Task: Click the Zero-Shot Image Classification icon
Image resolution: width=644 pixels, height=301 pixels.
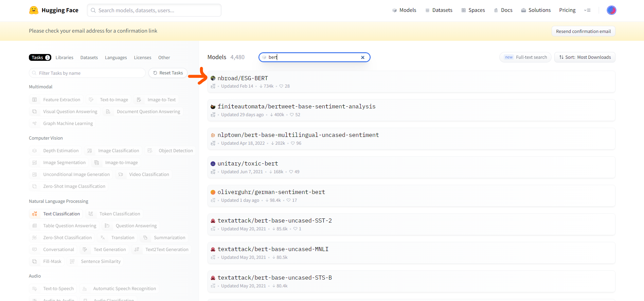Action: pos(35,187)
